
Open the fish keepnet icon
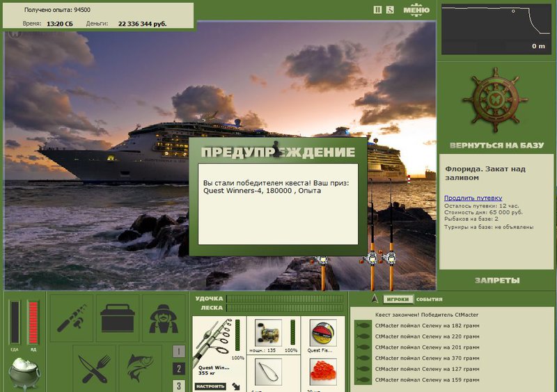(141, 368)
